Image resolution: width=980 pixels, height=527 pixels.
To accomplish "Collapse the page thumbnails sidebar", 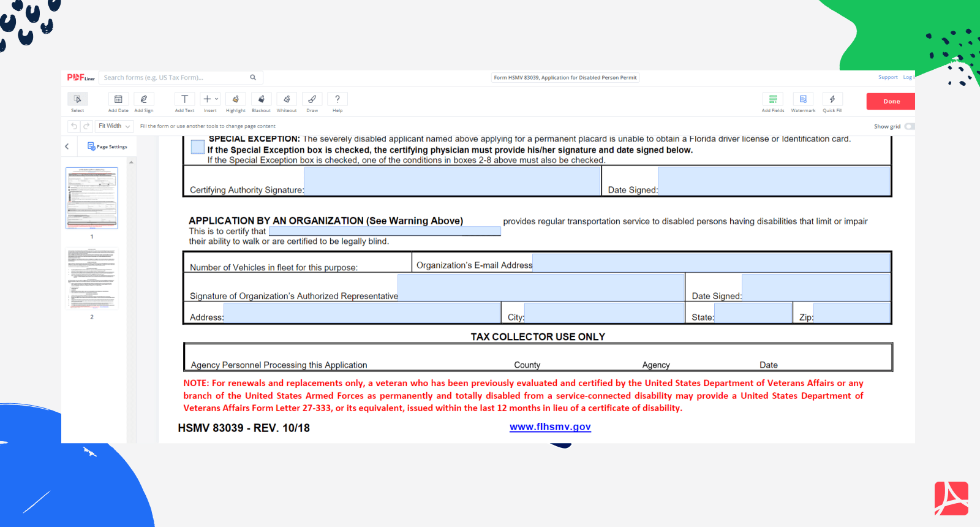I will (67, 146).
